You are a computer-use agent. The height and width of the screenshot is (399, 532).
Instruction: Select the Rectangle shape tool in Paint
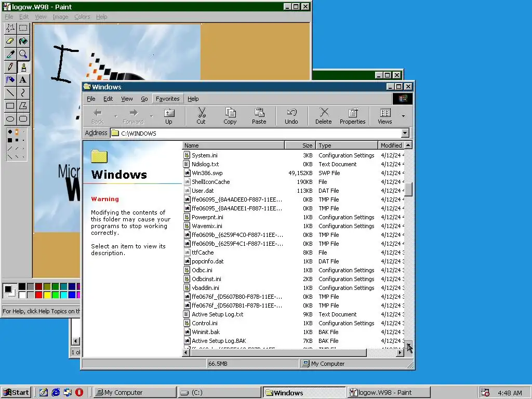click(x=10, y=105)
